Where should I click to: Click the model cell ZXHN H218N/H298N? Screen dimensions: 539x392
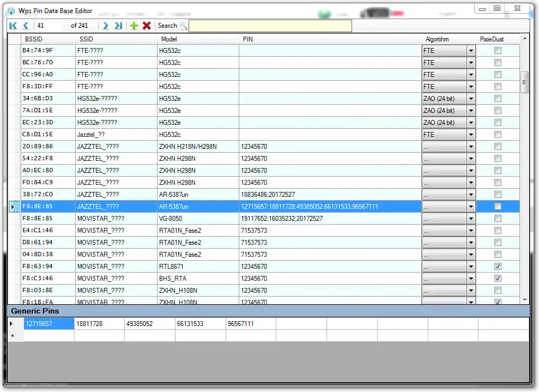click(x=198, y=147)
